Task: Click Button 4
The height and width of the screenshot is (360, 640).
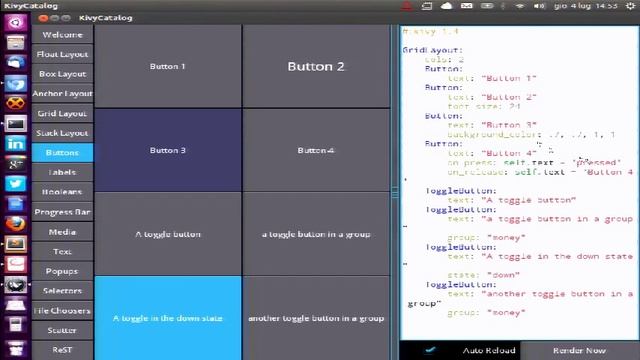Action: 316,150
